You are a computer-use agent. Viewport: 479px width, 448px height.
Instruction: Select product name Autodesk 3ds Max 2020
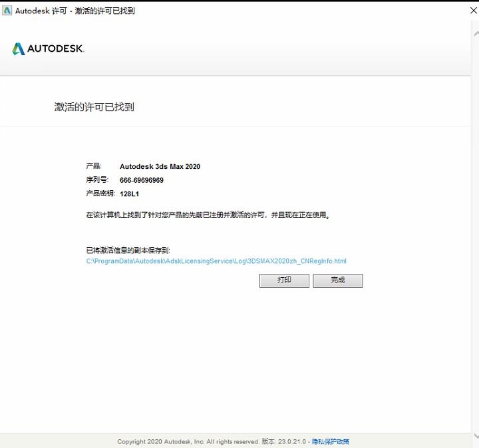[x=160, y=167]
